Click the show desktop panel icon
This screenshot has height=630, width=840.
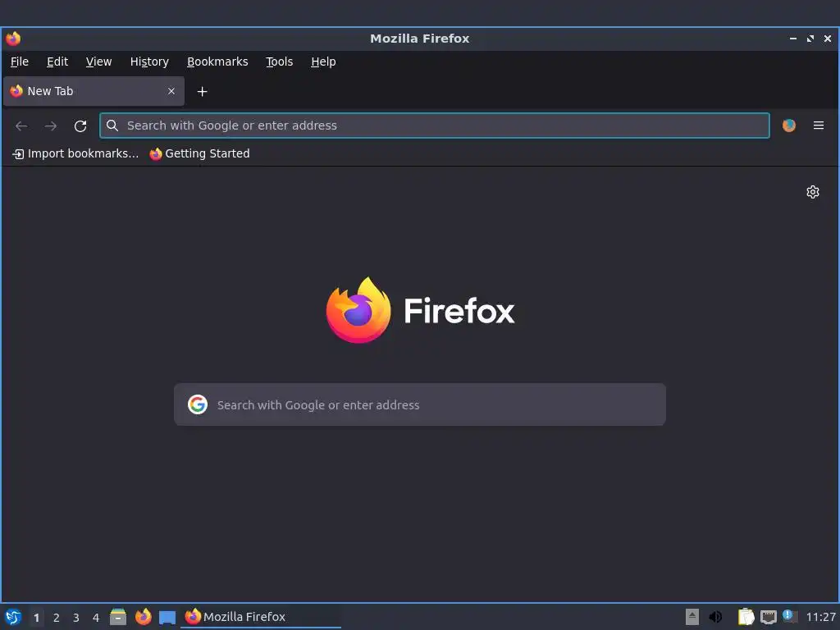pyautogui.click(x=167, y=617)
